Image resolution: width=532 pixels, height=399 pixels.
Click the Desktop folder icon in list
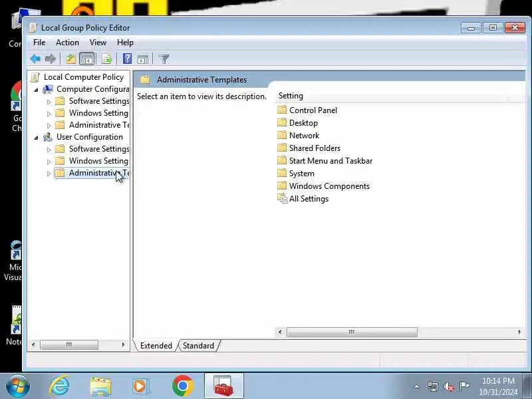tap(282, 122)
